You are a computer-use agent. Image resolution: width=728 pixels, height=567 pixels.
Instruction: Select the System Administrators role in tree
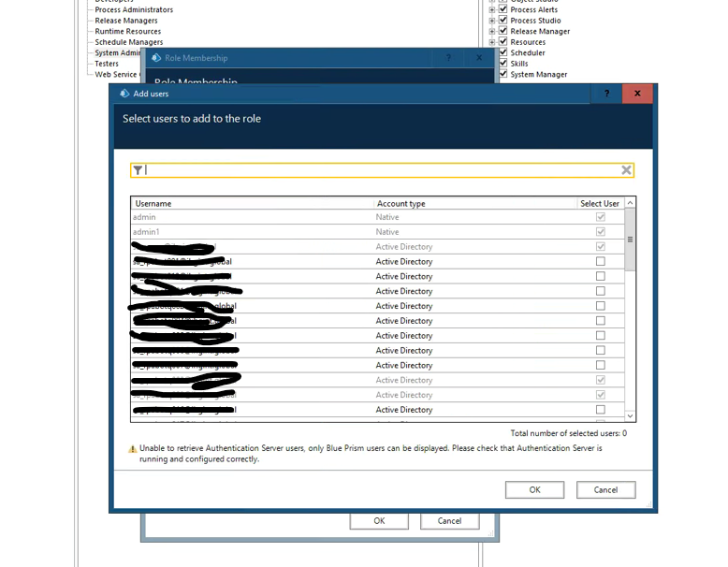click(118, 52)
